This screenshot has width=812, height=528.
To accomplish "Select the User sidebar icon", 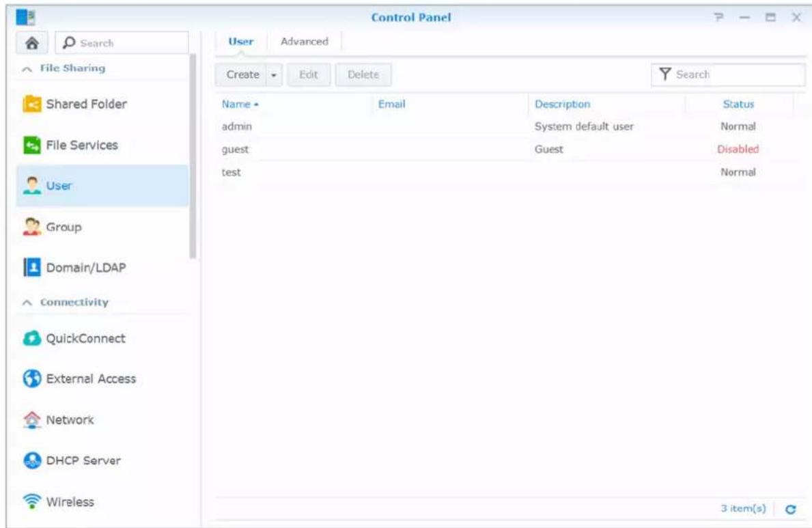I will (x=31, y=186).
